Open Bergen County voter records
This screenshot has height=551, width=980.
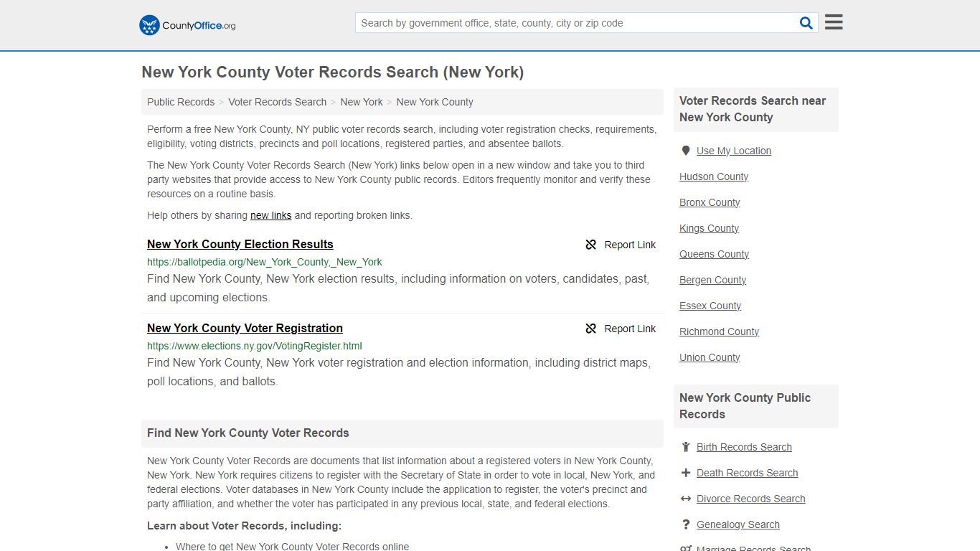[x=712, y=280]
